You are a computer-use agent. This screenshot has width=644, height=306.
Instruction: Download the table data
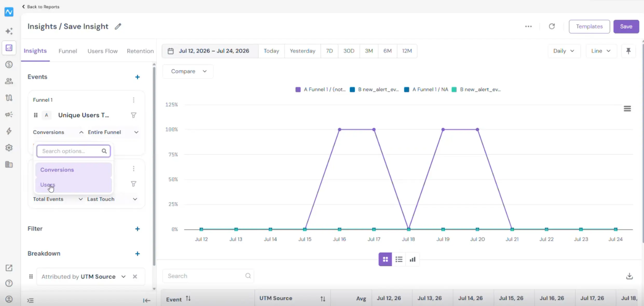[629, 276]
